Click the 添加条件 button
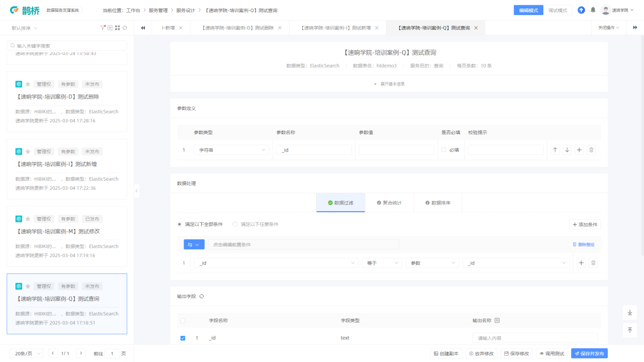644x362 pixels. 585,224
